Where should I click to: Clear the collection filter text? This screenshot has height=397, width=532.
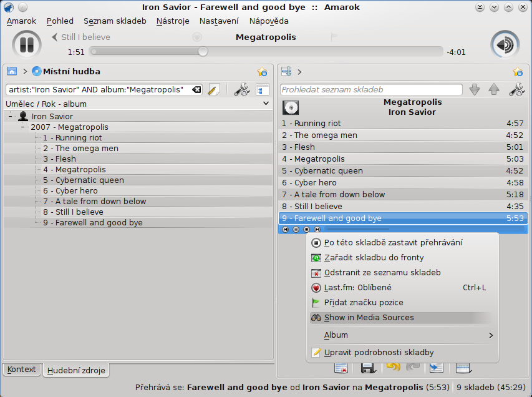coord(196,90)
